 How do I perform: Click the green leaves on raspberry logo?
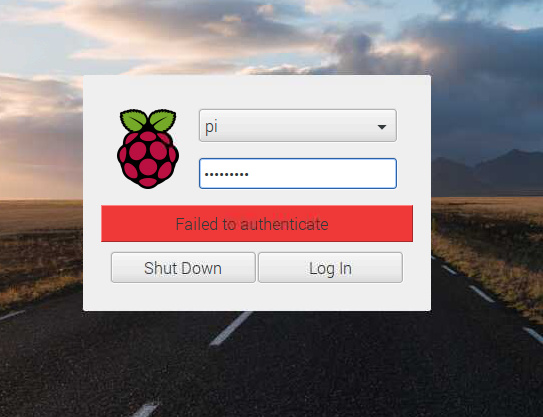(148, 120)
